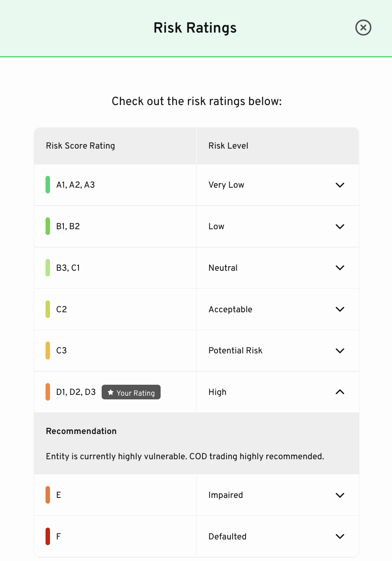Viewport: 392px width, 561px height.
Task: Open the Neutral risk level details
Action: tap(340, 267)
